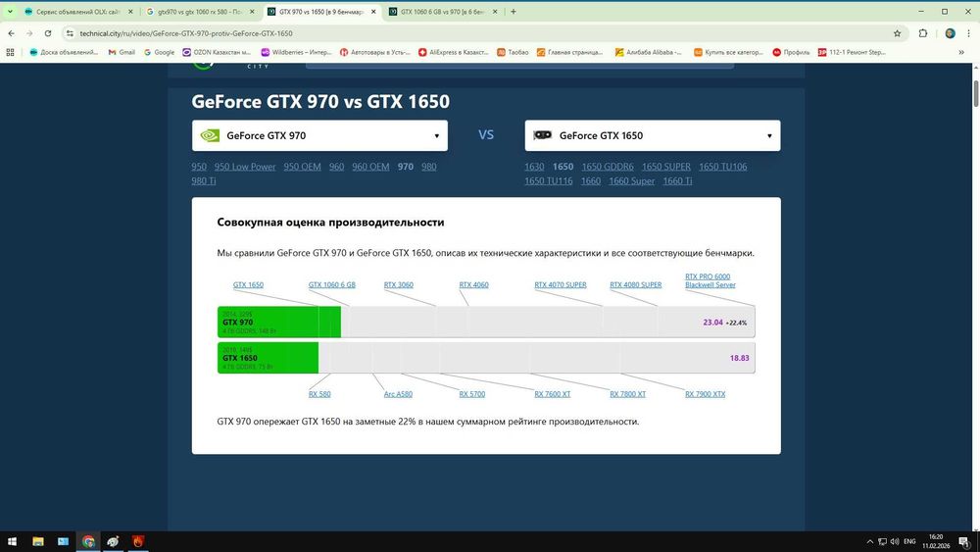The image size is (980, 552).
Task: Open the RX 580 chart link
Action: [x=319, y=394]
